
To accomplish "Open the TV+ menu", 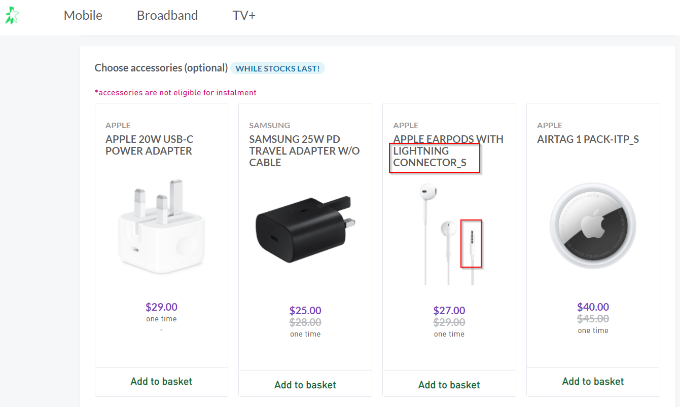I will pyautogui.click(x=244, y=16).
